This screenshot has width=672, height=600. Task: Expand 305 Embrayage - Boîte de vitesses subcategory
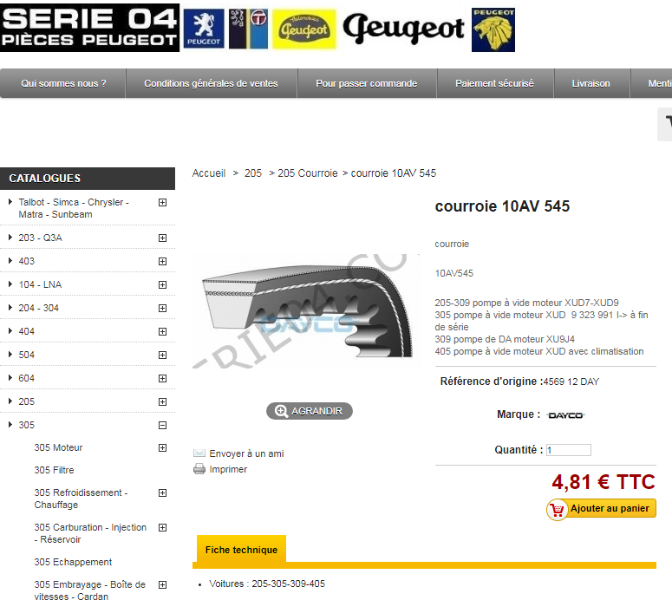[x=162, y=585]
